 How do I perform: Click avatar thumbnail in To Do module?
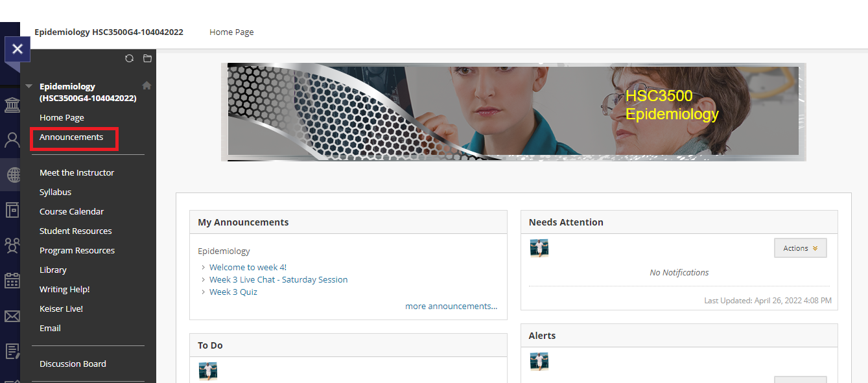pyautogui.click(x=208, y=371)
